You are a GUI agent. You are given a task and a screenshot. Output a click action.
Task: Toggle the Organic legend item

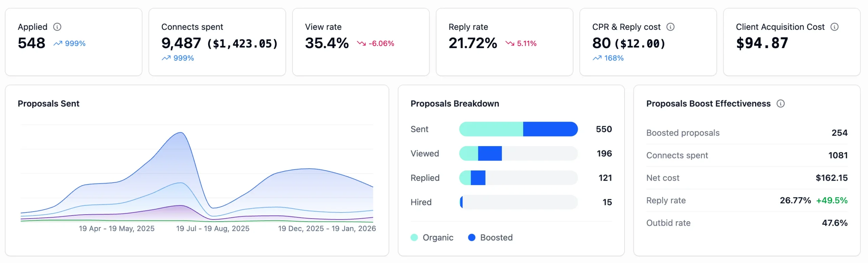click(432, 238)
